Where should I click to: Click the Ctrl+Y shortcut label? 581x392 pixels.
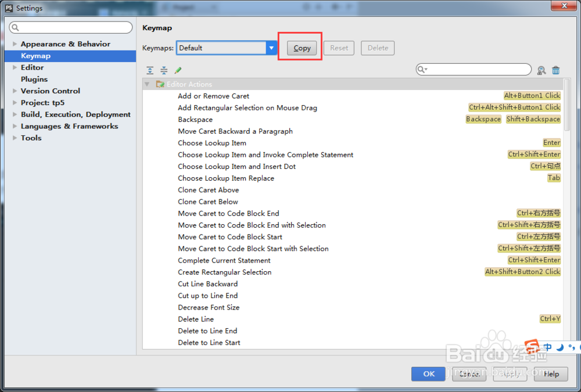550,319
